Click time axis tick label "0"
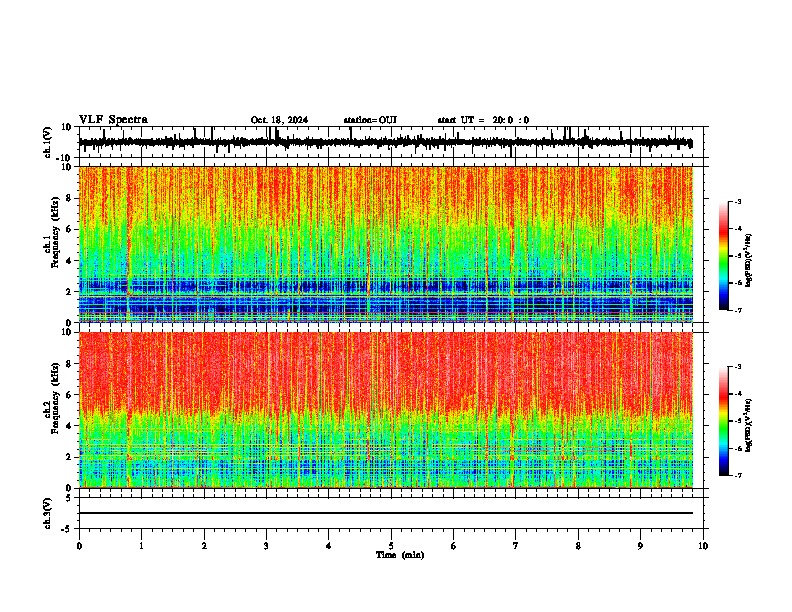Viewport: 792px width, 612px height. [79, 546]
